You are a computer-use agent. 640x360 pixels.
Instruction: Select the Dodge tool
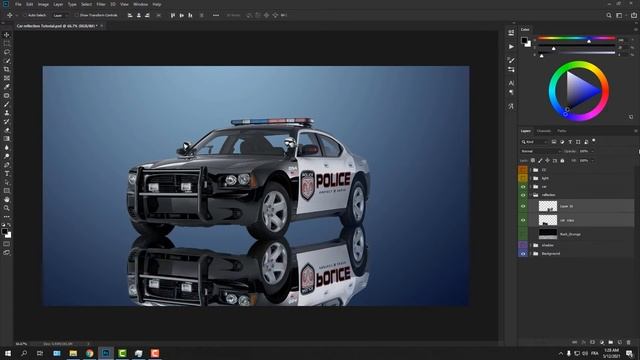7,156
